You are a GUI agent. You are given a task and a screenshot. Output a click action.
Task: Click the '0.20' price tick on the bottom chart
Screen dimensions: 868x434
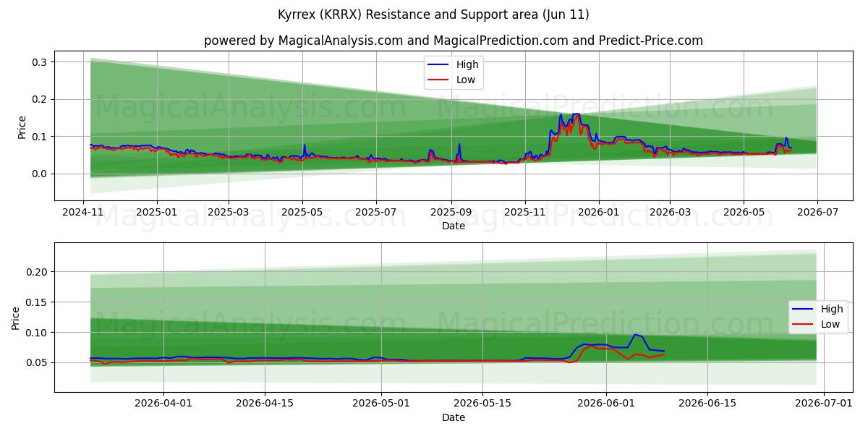[38, 272]
